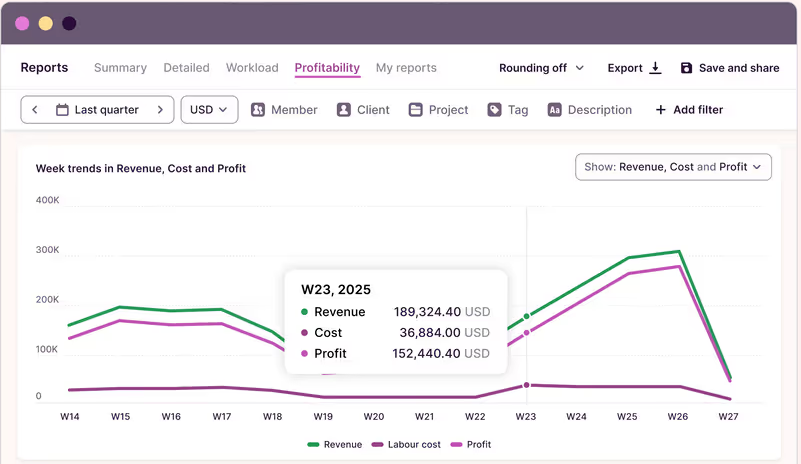Screen dimensions: 801x464
Task: Click the W23 Revenue data point on green line
Action: [x=527, y=316]
